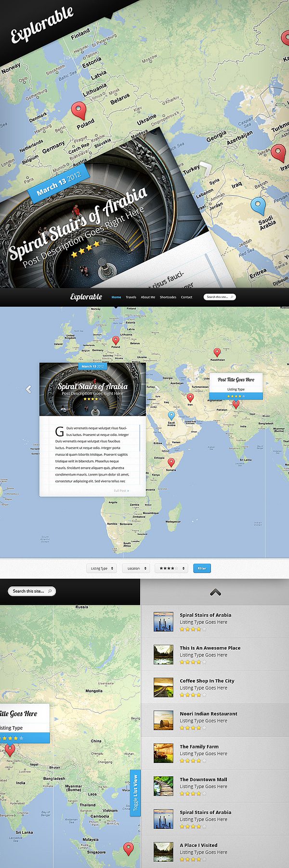Click the star rating under Coffee Shop In The City
The image size is (289, 868).
193,695
